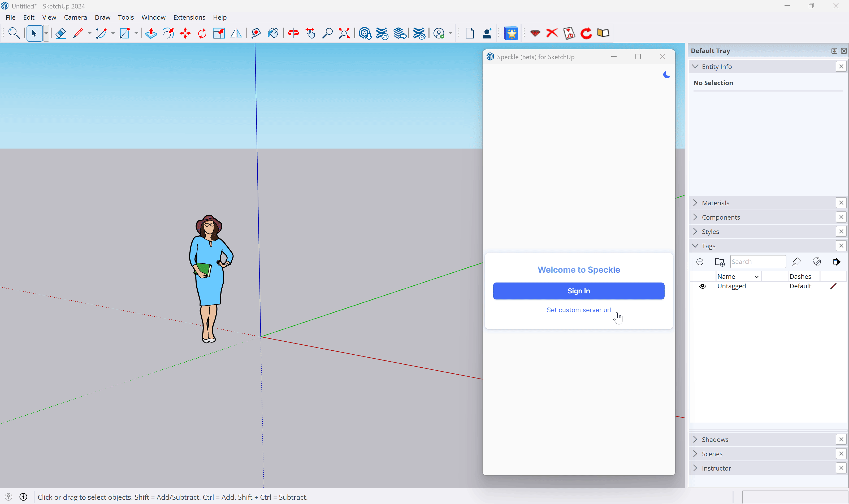Select the Line drawing tool
The width and height of the screenshot is (849, 504).
tap(77, 33)
